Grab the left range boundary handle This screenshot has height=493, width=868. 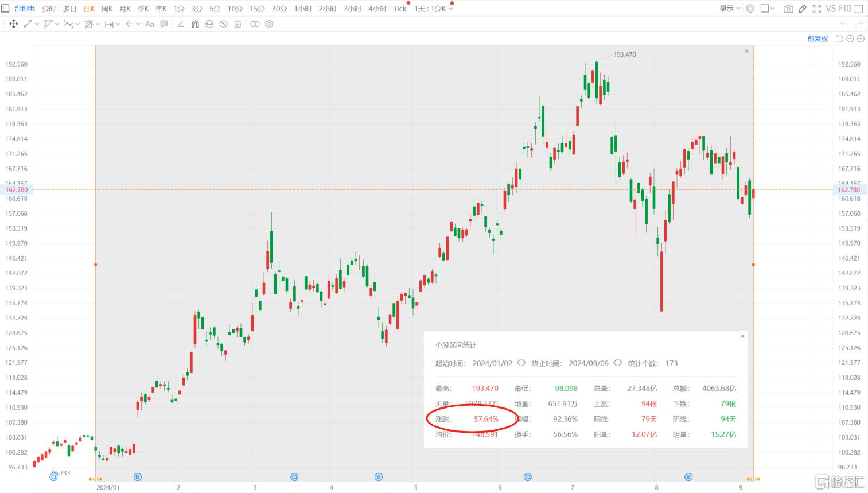point(95,265)
